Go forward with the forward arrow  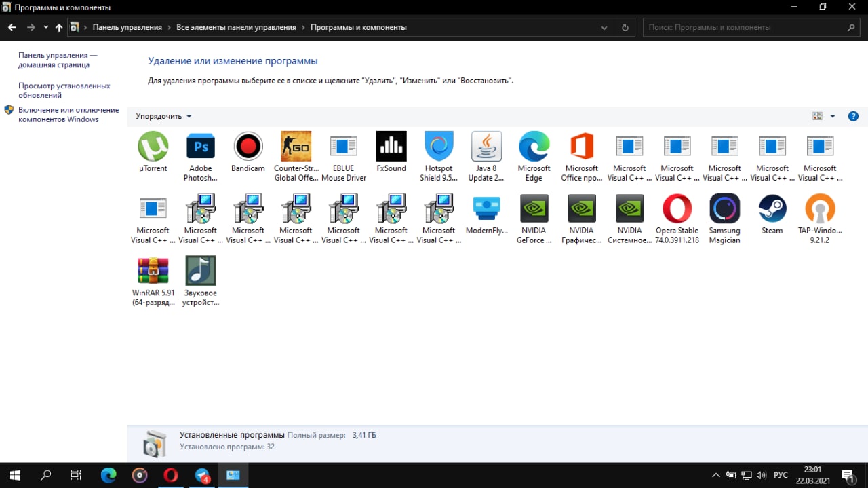pos(31,28)
